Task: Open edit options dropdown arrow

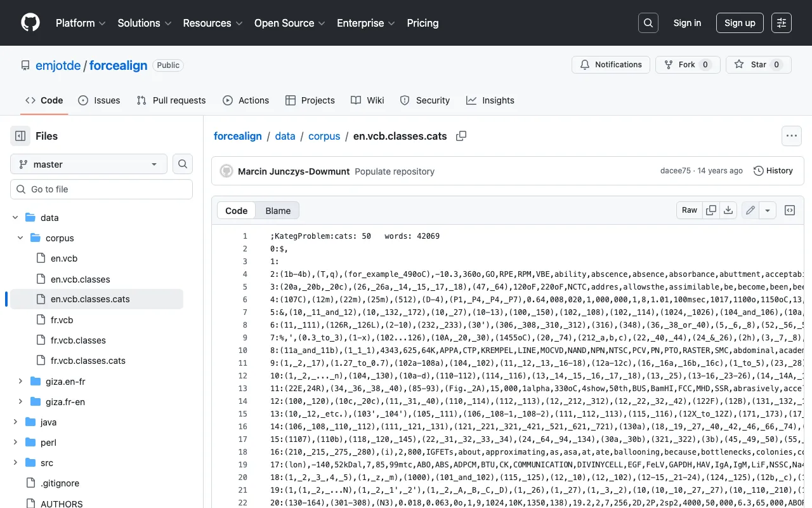Action: [x=768, y=210]
